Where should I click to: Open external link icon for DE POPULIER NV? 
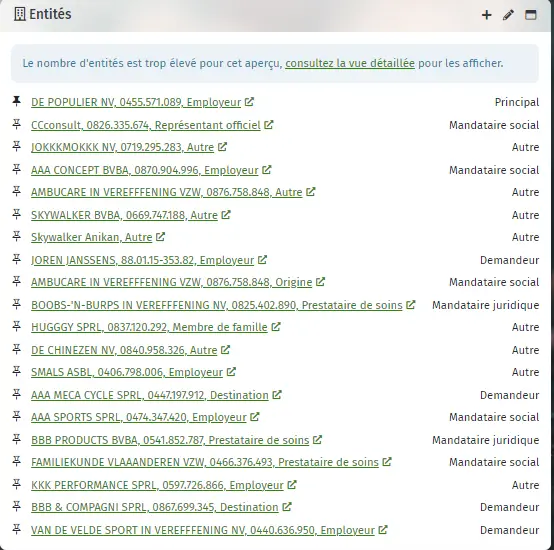pos(249,102)
